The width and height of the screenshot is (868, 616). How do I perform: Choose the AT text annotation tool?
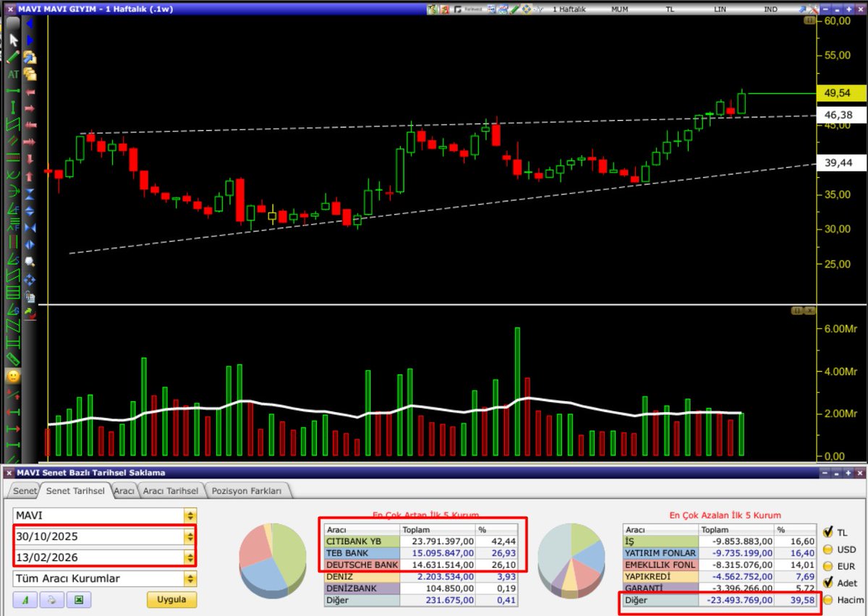click(x=13, y=74)
